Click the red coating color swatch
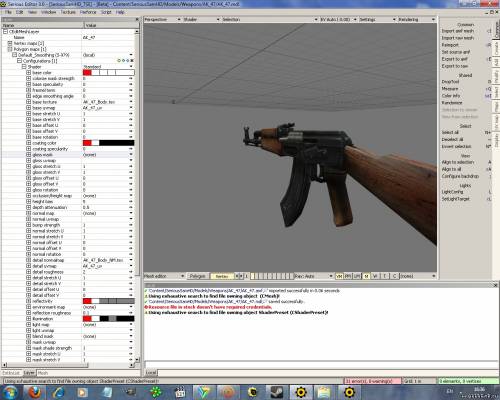 point(87,143)
